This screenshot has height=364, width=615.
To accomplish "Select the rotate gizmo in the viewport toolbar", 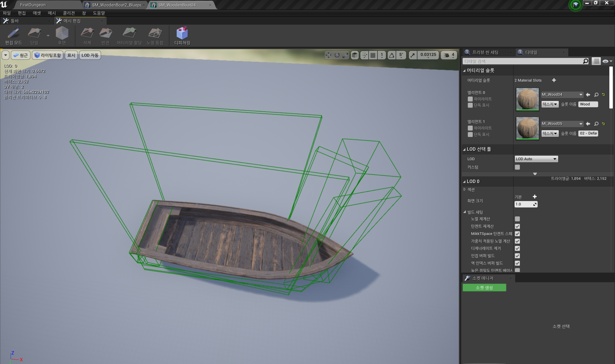I will tap(337, 55).
